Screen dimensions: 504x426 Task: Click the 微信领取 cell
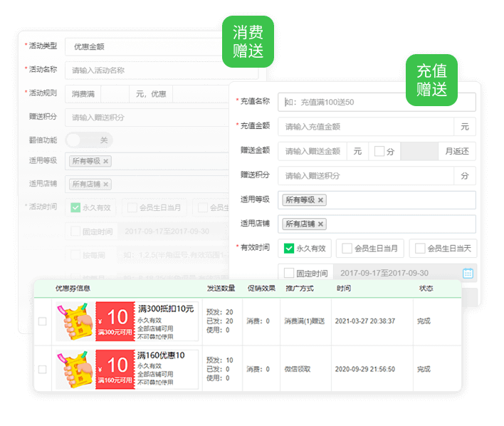(298, 369)
